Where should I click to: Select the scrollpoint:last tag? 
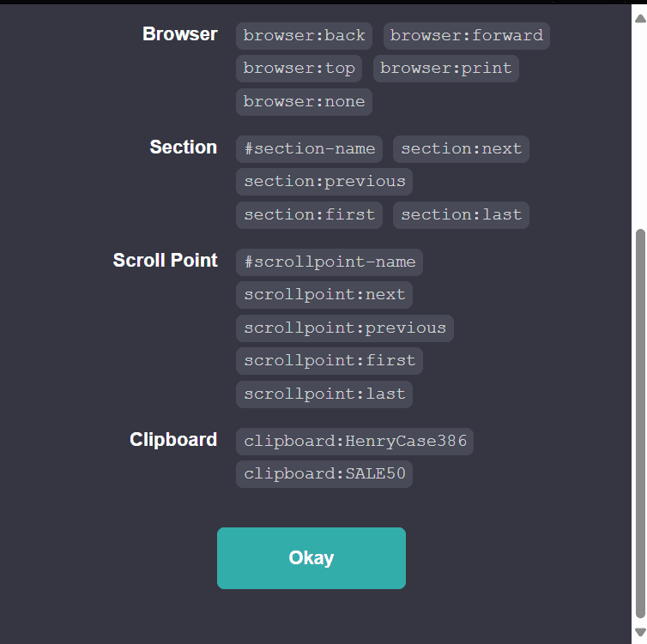coord(324,394)
